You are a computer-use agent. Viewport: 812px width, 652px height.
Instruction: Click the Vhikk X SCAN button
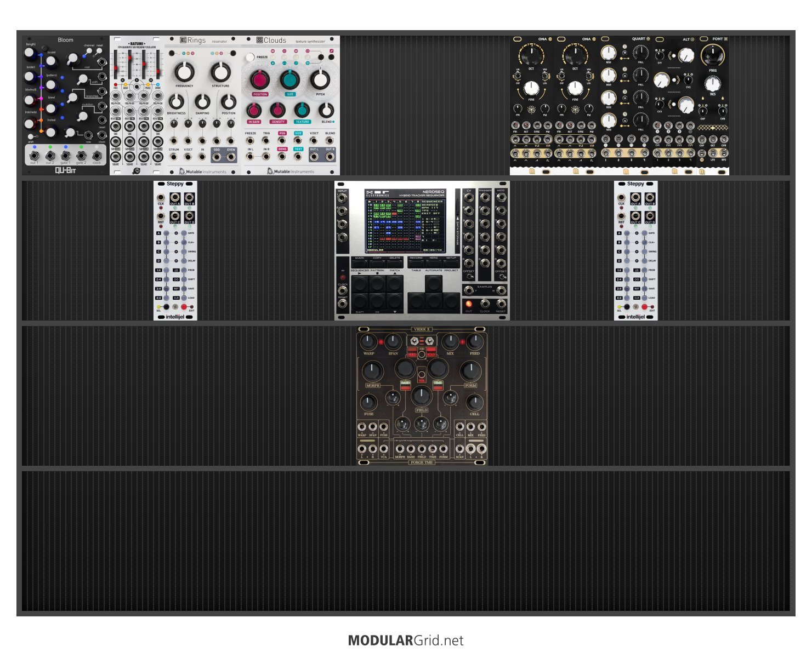tap(431, 351)
